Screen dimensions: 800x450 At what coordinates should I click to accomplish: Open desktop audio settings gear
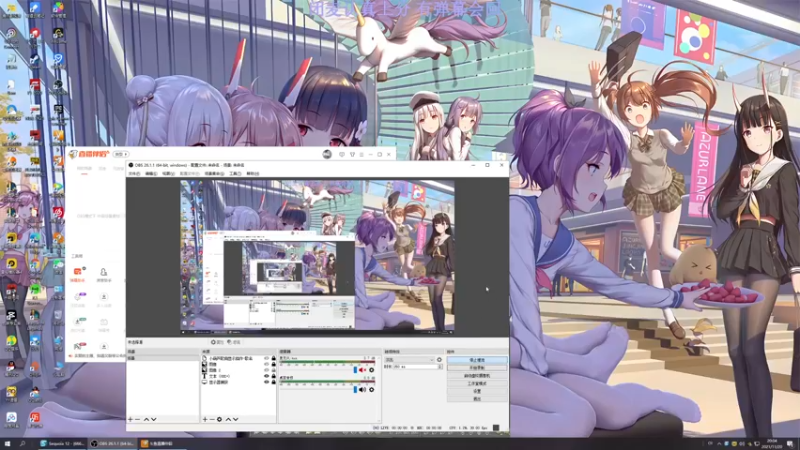(371, 390)
